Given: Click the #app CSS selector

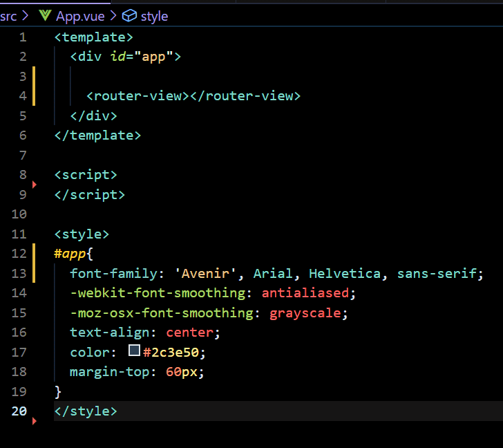Looking at the screenshot, I should point(70,254).
